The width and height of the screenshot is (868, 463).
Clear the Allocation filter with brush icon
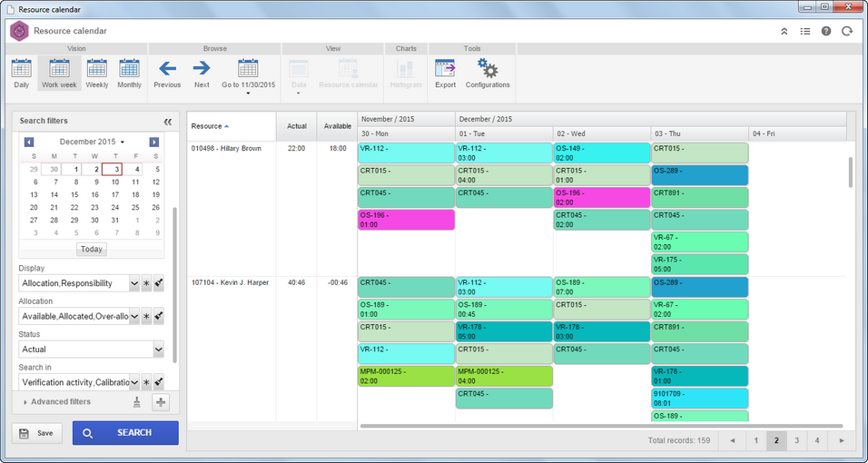pos(159,316)
